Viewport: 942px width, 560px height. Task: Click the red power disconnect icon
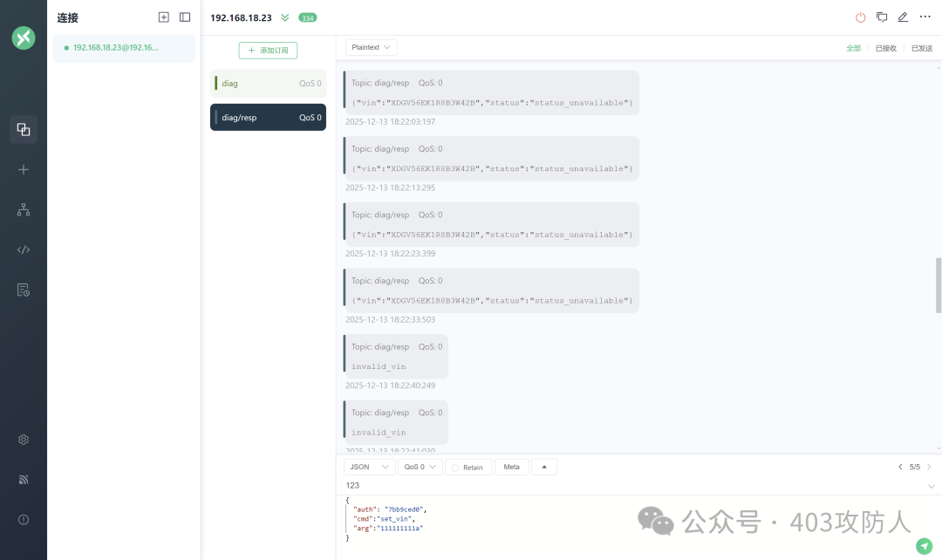[x=861, y=17]
